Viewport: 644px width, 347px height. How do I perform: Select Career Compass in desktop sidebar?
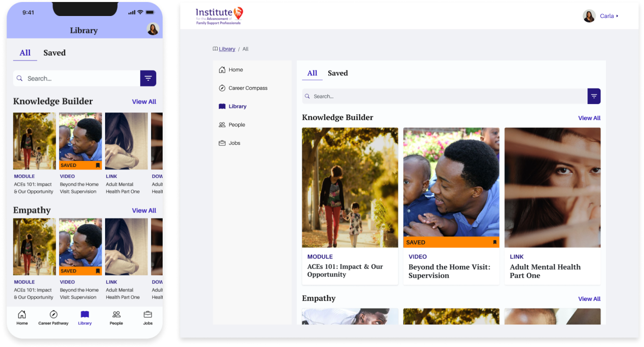(248, 88)
